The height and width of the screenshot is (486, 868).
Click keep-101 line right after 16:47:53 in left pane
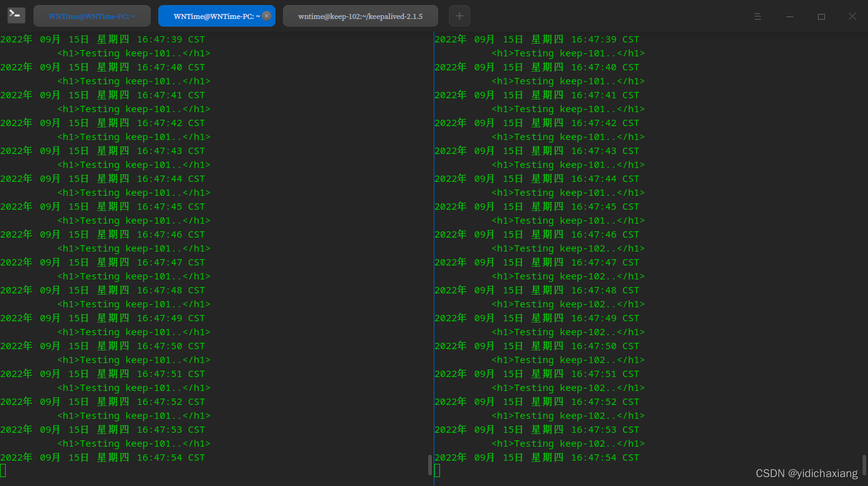(134, 444)
